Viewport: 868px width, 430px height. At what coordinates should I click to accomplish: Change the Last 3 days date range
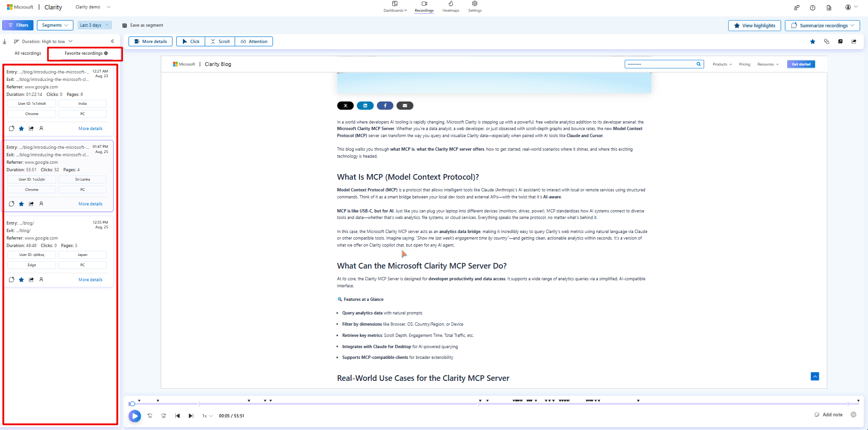click(x=94, y=25)
